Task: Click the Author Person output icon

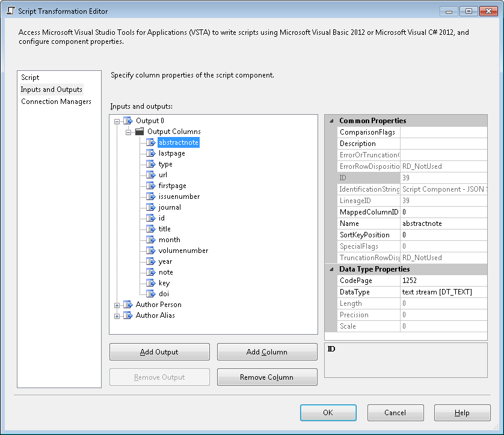Action: [128, 305]
